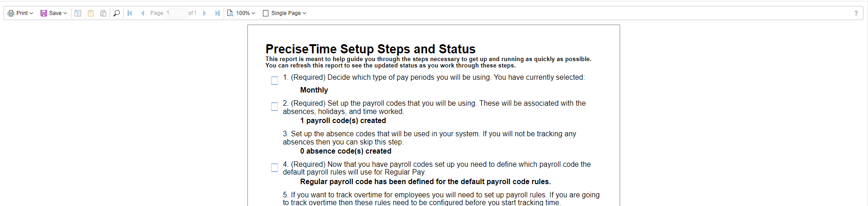
Task: Go to the next page
Action: click(205, 13)
